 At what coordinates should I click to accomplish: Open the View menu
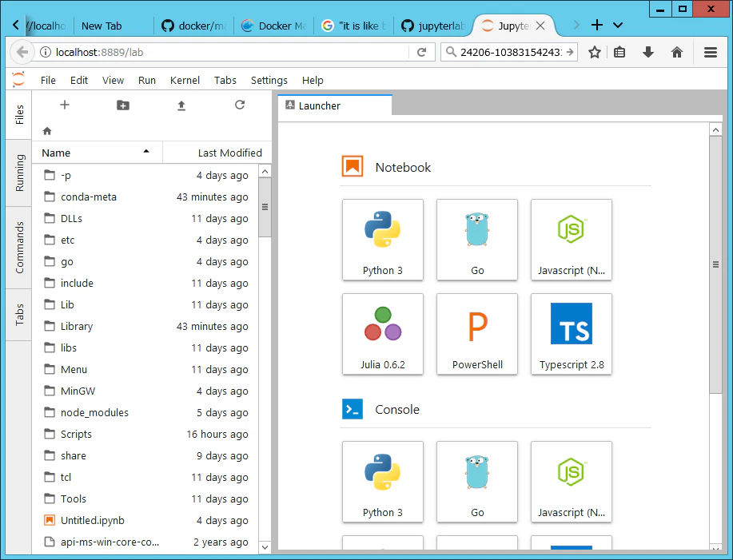coord(114,81)
